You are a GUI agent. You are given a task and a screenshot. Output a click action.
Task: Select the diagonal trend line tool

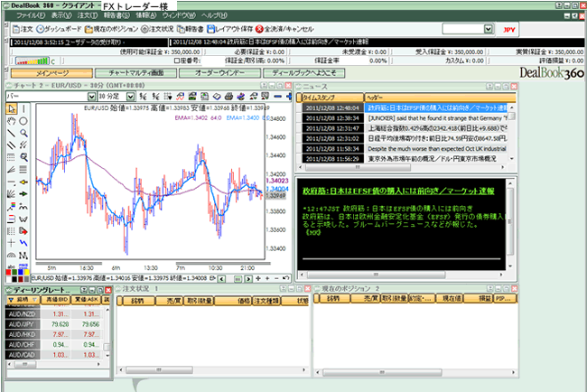click(x=12, y=134)
